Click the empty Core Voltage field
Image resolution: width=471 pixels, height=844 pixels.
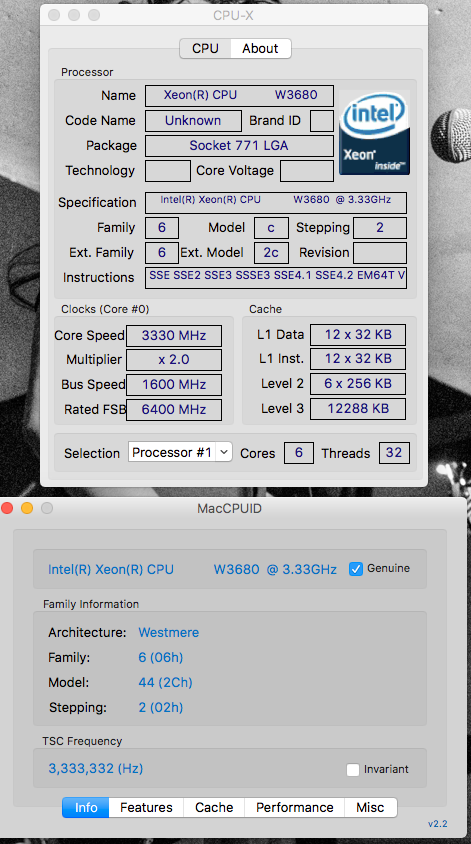coord(307,171)
